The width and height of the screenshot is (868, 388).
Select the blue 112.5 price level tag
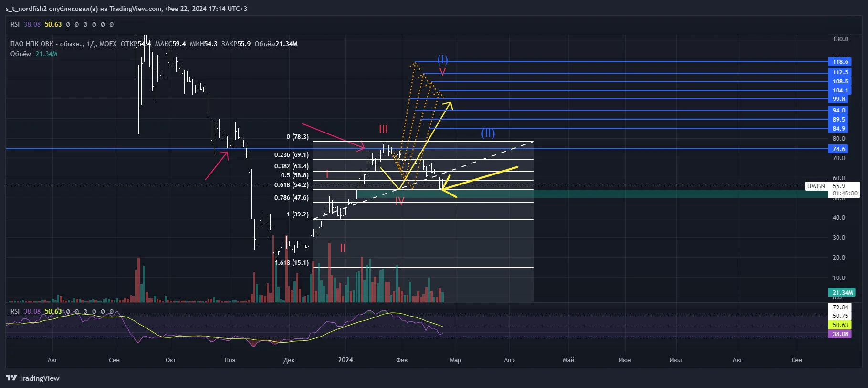[840, 72]
